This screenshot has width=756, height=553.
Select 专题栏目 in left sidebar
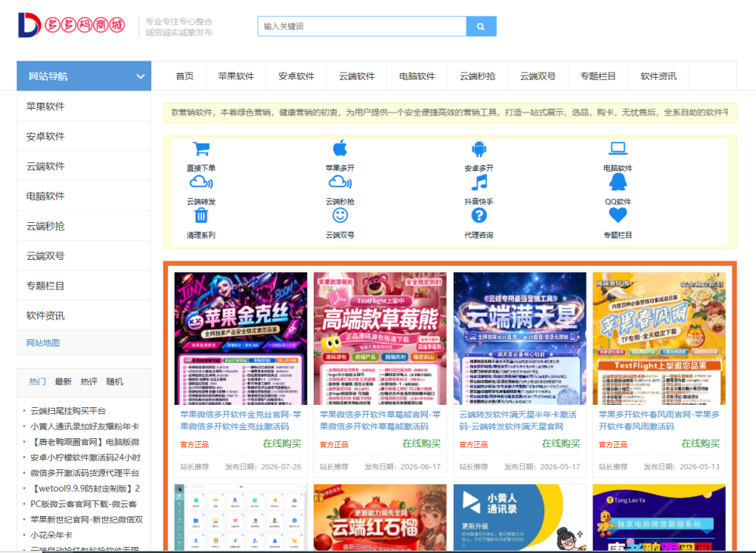84,286
